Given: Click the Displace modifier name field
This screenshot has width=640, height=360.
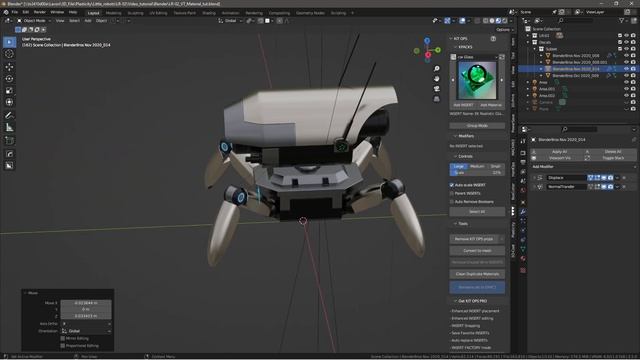Looking at the screenshot, I should pyautogui.click(x=567, y=178).
